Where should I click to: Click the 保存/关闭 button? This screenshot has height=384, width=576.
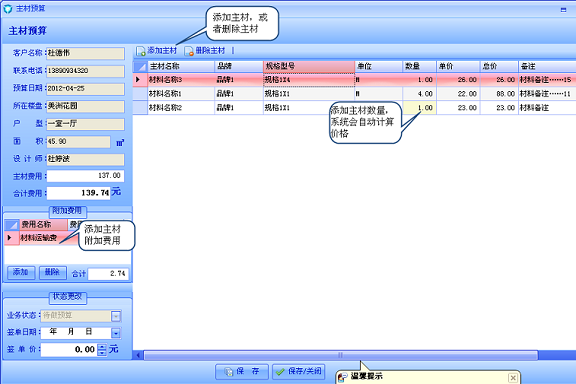(x=298, y=372)
